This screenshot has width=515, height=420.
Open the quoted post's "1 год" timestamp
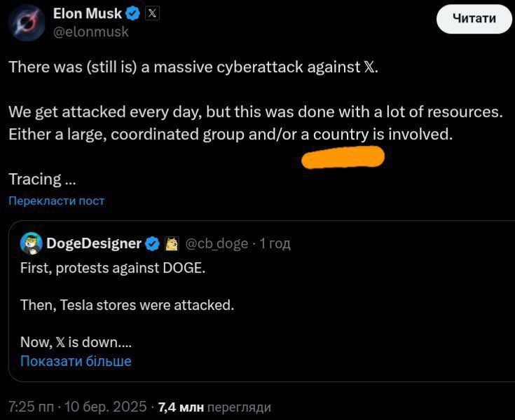pyautogui.click(x=275, y=243)
